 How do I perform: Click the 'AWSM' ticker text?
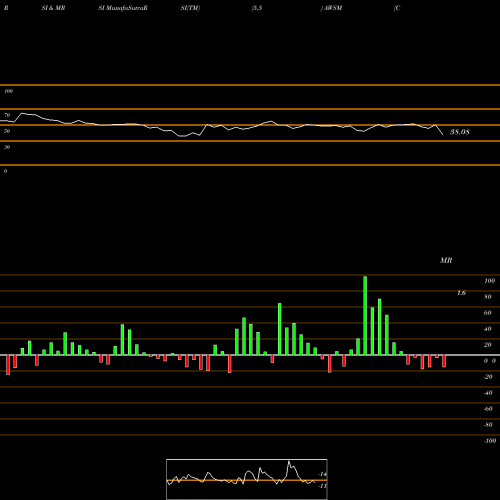tap(333, 8)
